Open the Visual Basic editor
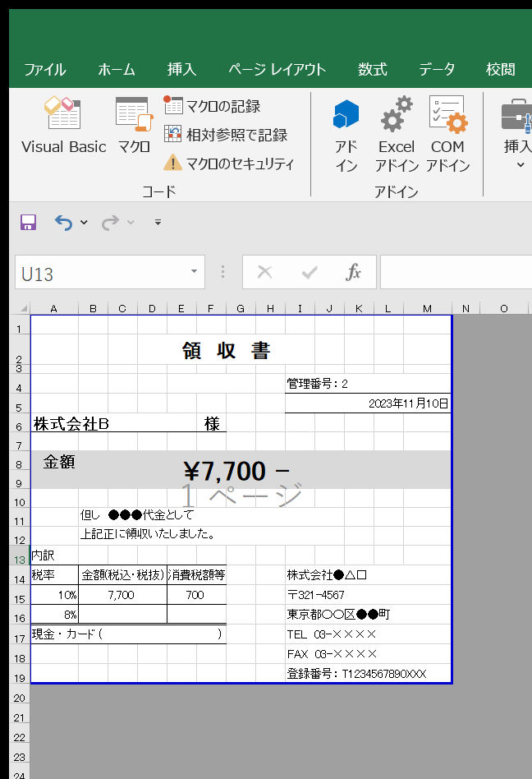 tap(63, 126)
